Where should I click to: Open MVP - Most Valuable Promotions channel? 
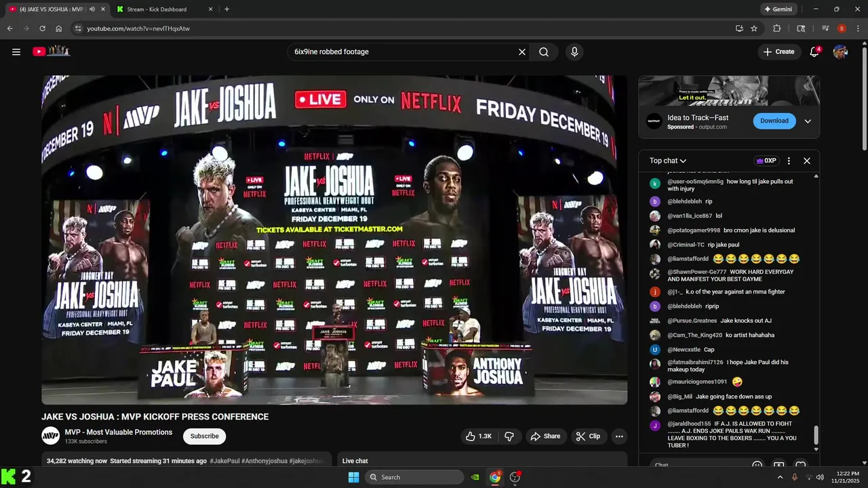tap(119, 432)
